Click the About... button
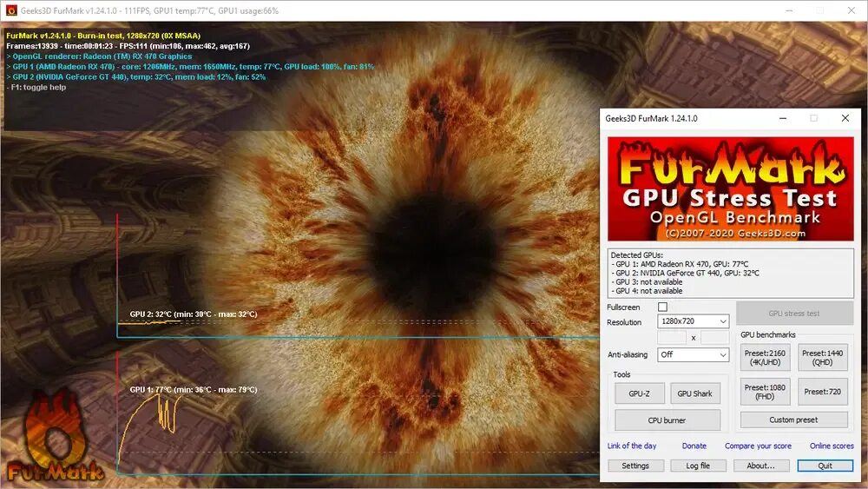The height and width of the screenshot is (489, 868). point(760,466)
